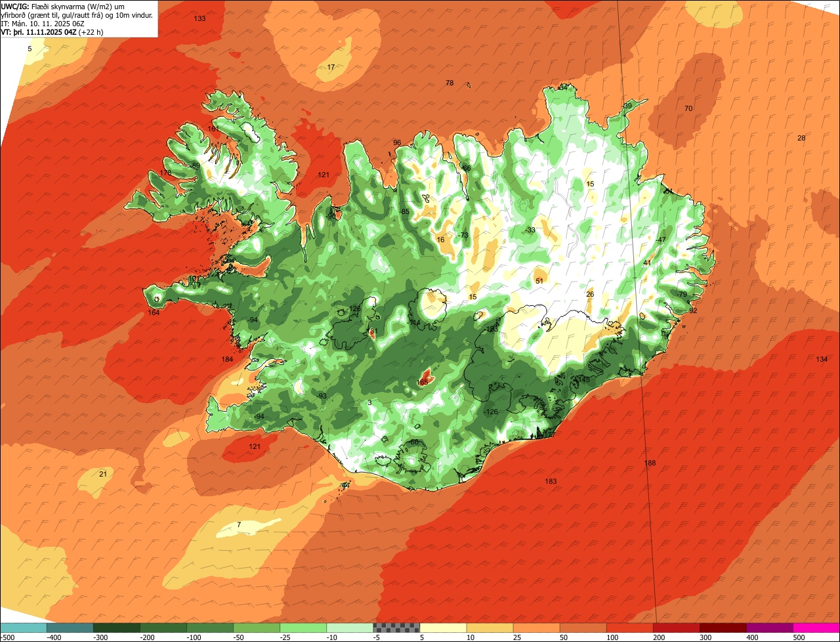
Task: Click the title line 'UWC/IG: Flæði skynvarma (W/m2) um'
Action: pos(63,6)
